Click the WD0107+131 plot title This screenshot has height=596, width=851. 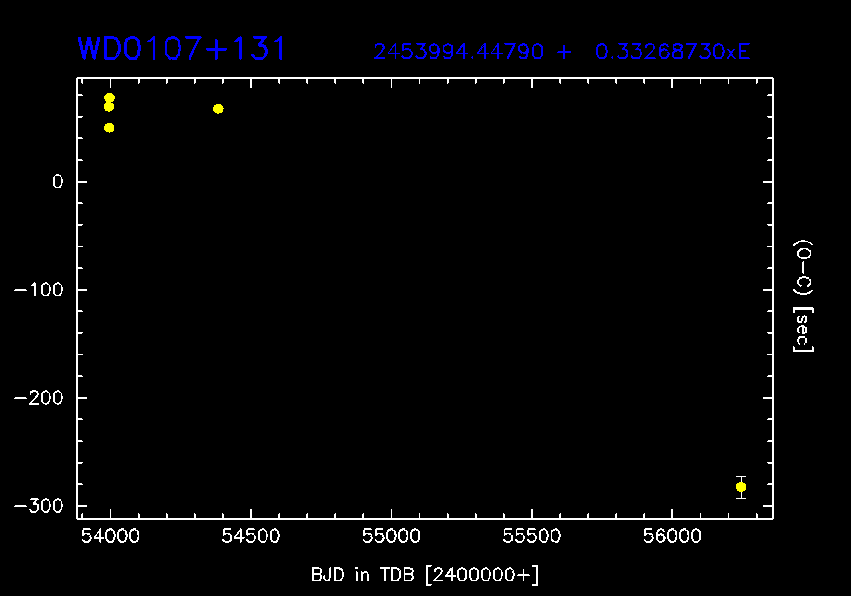click(183, 49)
